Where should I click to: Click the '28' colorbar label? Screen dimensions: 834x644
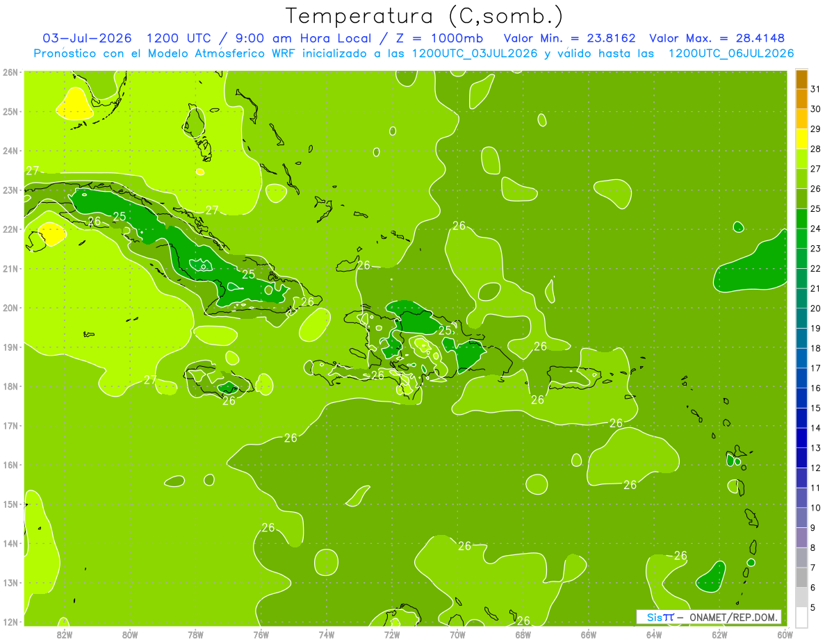pos(816,149)
